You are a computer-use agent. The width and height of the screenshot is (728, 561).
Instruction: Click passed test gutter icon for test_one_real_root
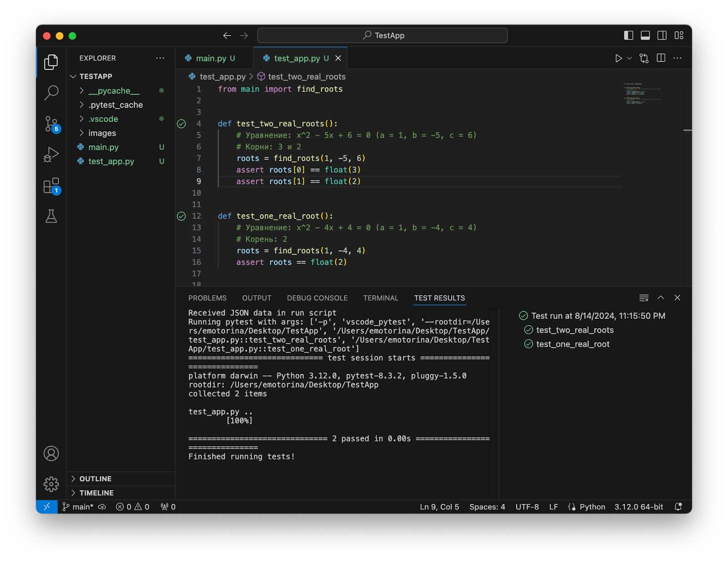click(x=181, y=216)
